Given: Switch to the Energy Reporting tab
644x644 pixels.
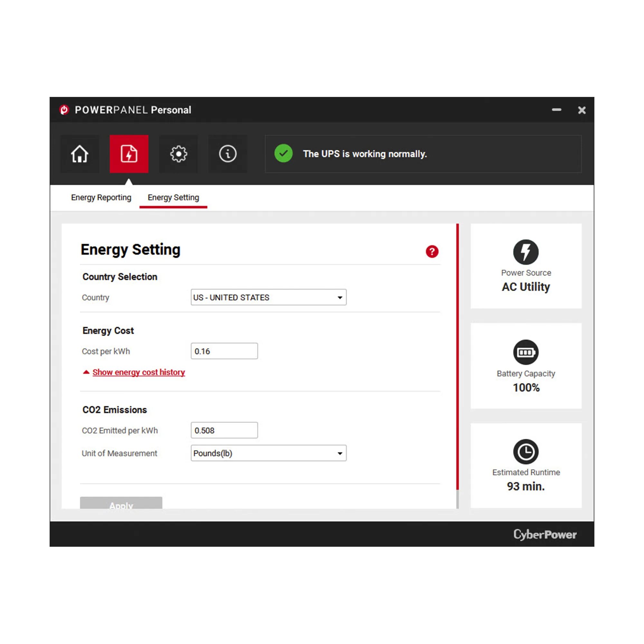Looking at the screenshot, I should point(101,197).
